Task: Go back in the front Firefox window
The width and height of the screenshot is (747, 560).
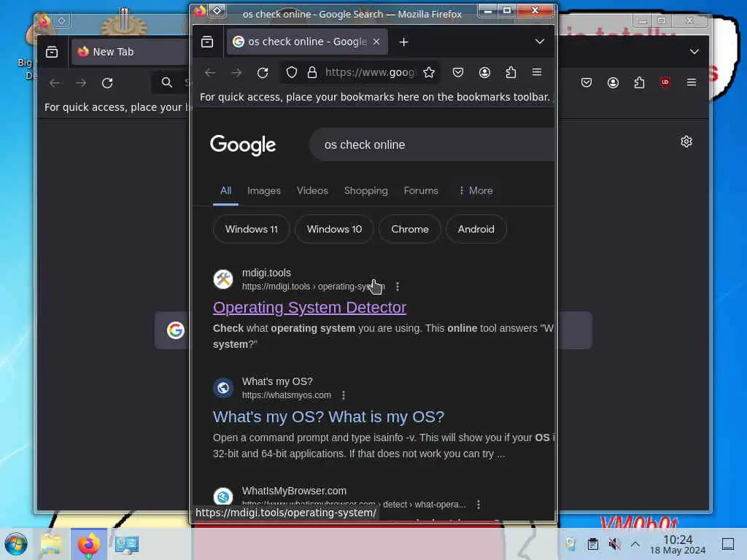Action: click(x=209, y=72)
